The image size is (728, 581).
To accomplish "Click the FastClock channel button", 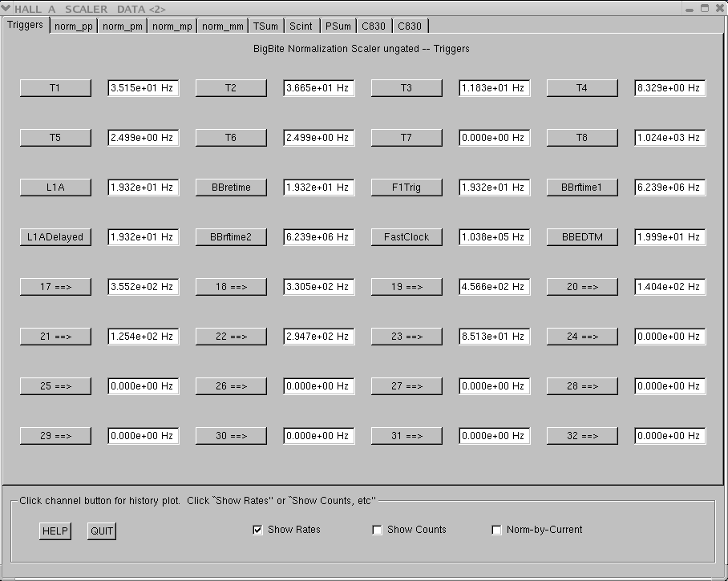I will tap(406, 237).
